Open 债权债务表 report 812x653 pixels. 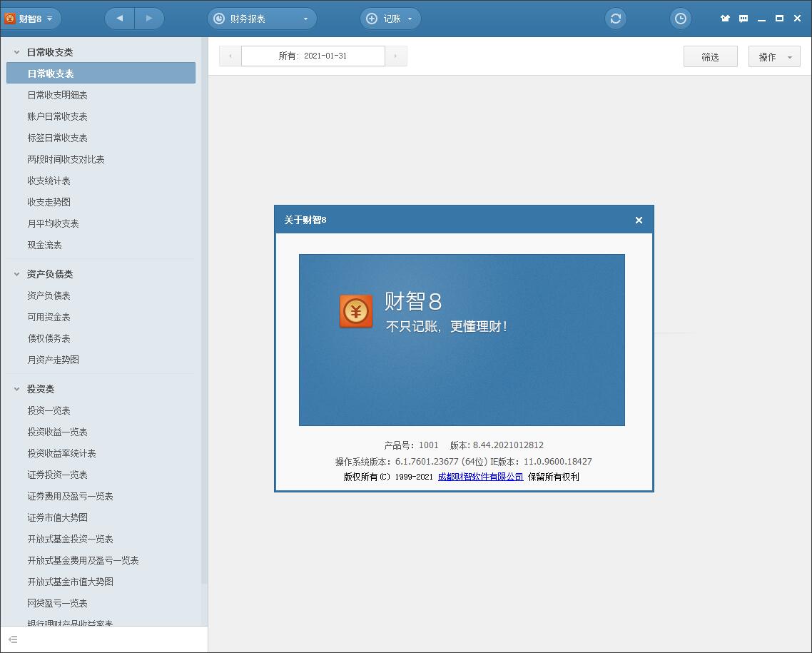[49, 338]
